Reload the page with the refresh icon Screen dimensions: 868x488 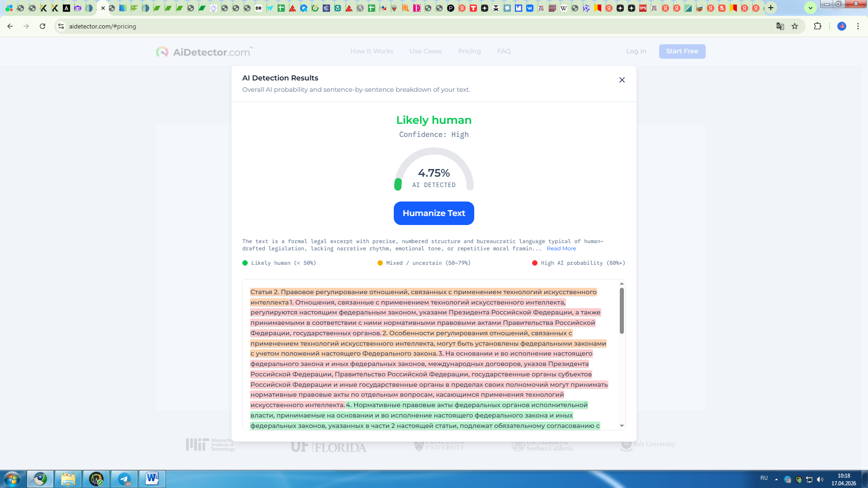coord(42,26)
